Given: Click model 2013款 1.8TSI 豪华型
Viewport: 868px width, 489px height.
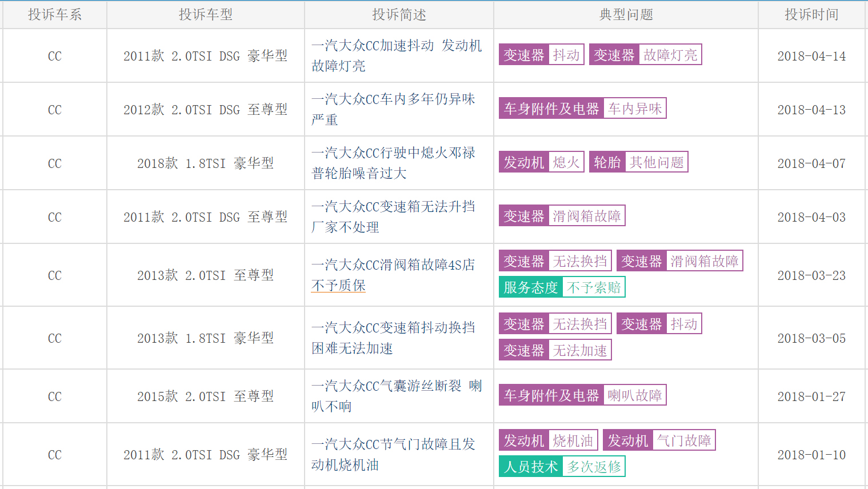Looking at the screenshot, I should click(x=206, y=338).
